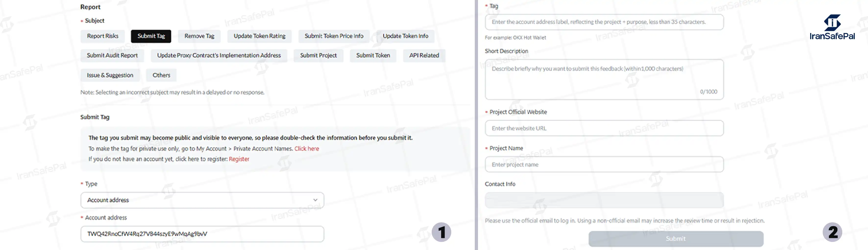
Task: Click the IranSafePal logo icon
Action: click(832, 22)
